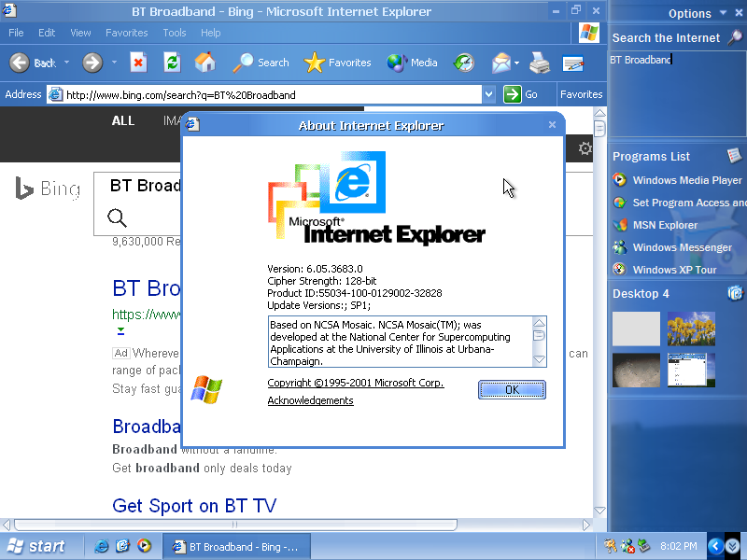
Task: Go to the Home page icon
Action: (204, 63)
